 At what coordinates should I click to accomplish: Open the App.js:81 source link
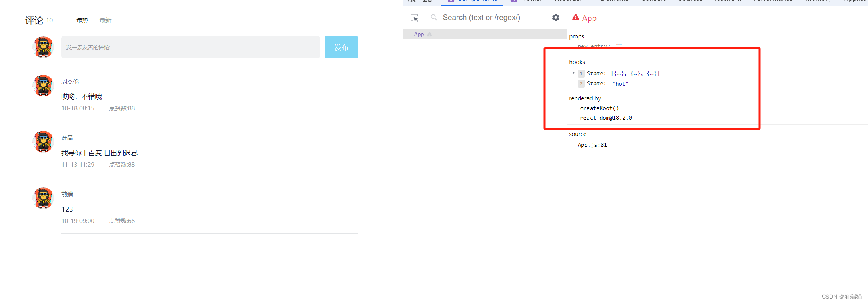[592, 145]
